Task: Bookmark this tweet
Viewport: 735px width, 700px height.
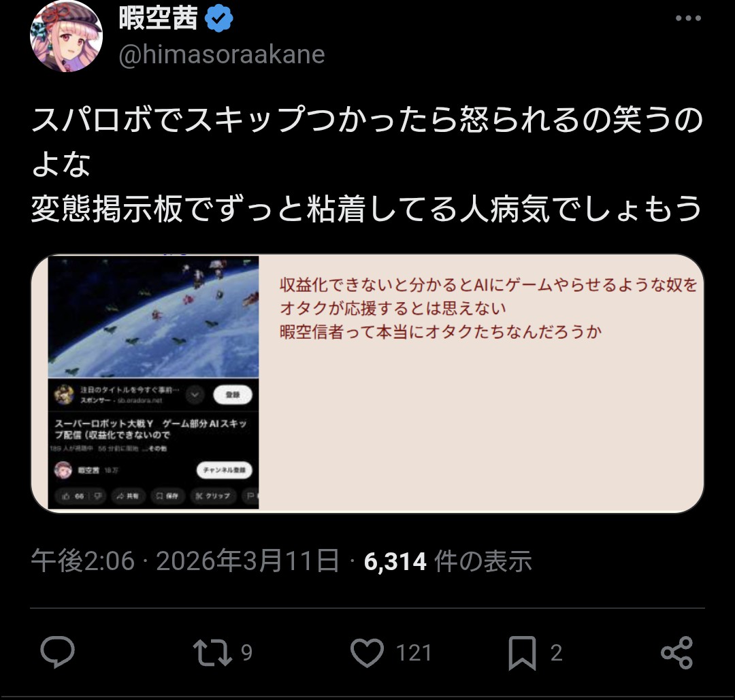Action: tap(522, 652)
